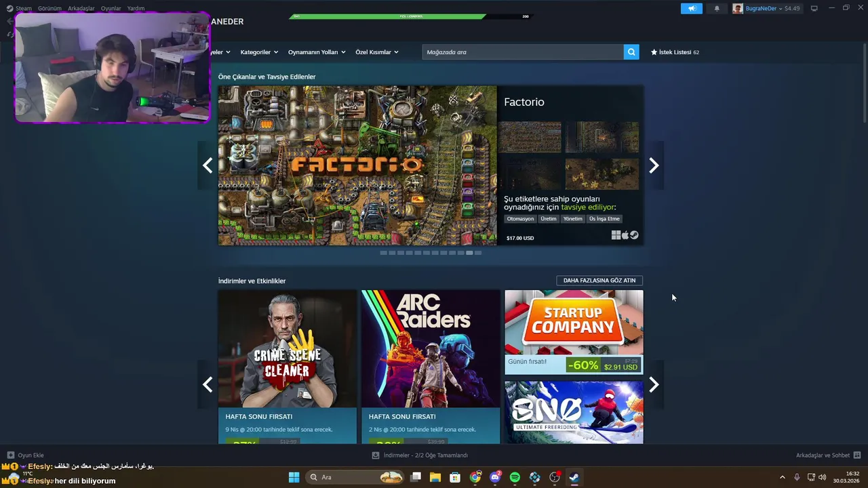Viewport: 868px width, 488px height.
Task: Open İndirmeler downloads status
Action: click(x=420, y=455)
